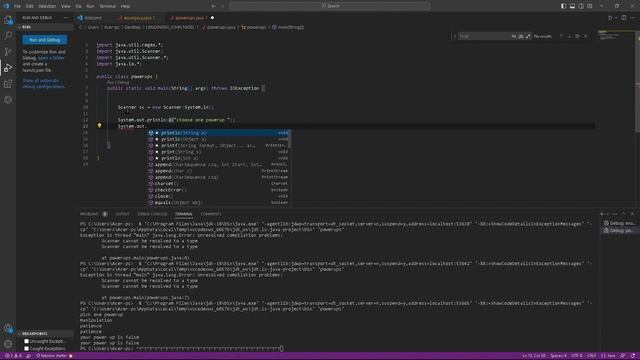Click the Java language mode status item

(x=608, y=356)
